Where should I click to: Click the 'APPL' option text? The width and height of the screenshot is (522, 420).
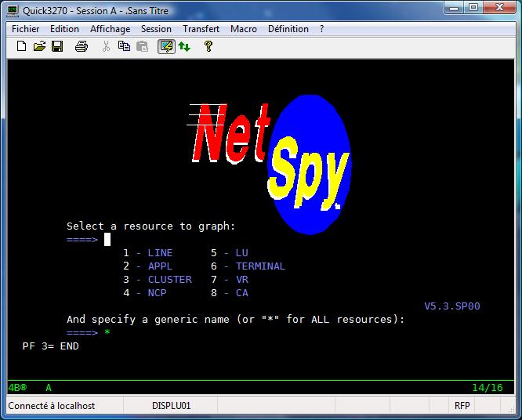(160, 266)
